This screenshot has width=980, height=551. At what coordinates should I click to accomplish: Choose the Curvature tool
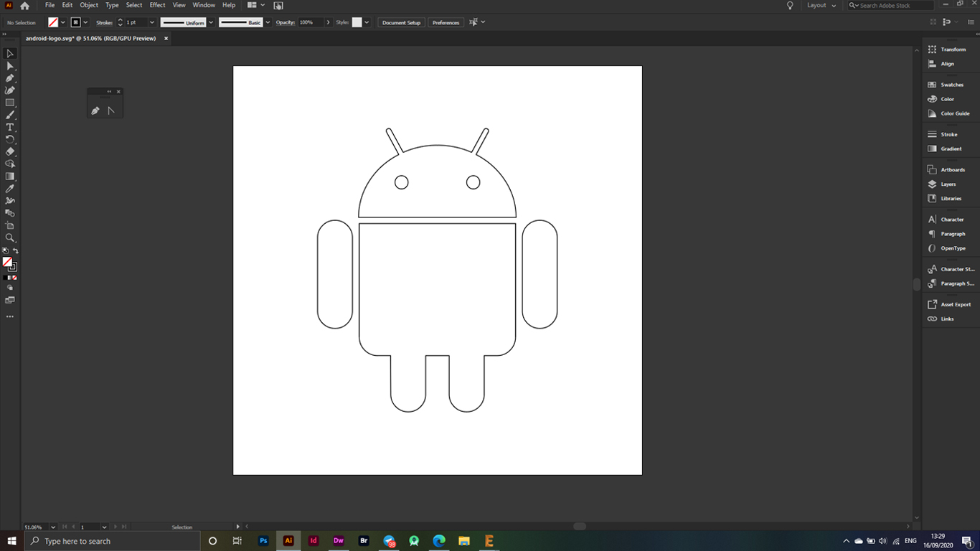[10, 90]
